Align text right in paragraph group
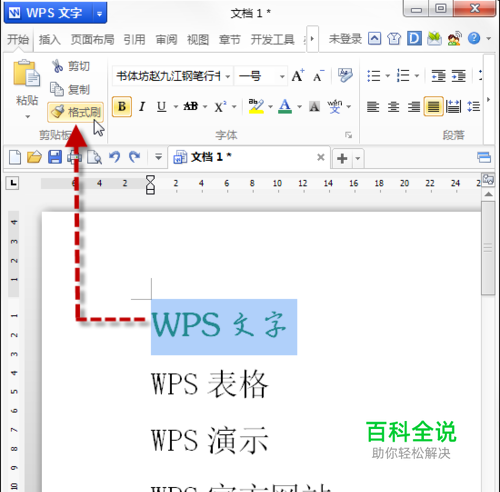Image resolution: width=500 pixels, height=492 pixels. pos(414,107)
